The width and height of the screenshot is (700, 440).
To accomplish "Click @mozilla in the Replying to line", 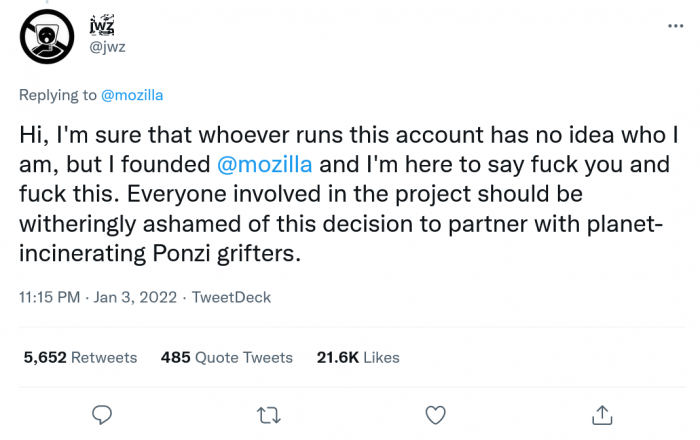I will [x=132, y=95].
